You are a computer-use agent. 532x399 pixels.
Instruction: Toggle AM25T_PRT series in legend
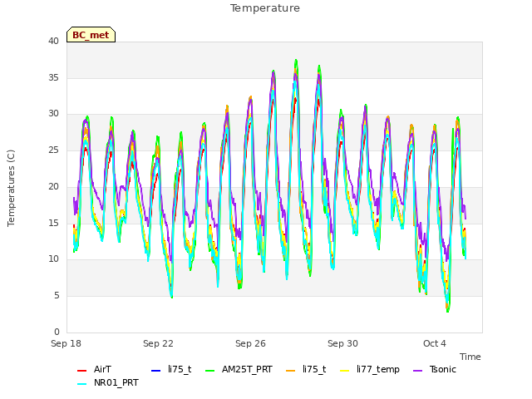[x=239, y=369]
